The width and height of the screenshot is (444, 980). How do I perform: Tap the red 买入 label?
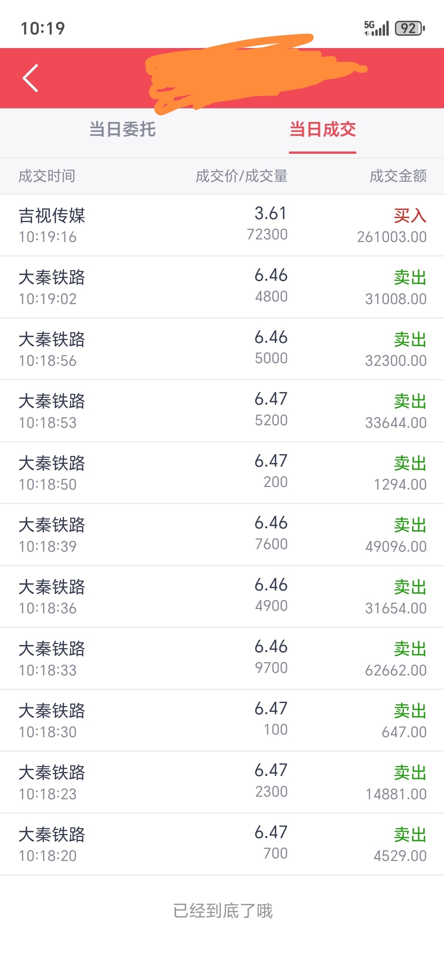[410, 216]
